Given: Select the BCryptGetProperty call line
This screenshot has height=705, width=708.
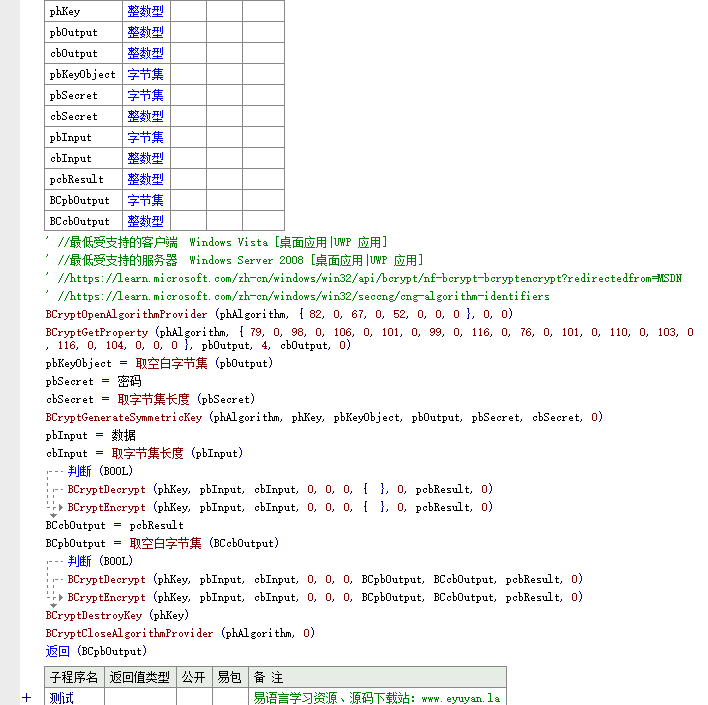Looking at the screenshot, I should click(x=369, y=339).
